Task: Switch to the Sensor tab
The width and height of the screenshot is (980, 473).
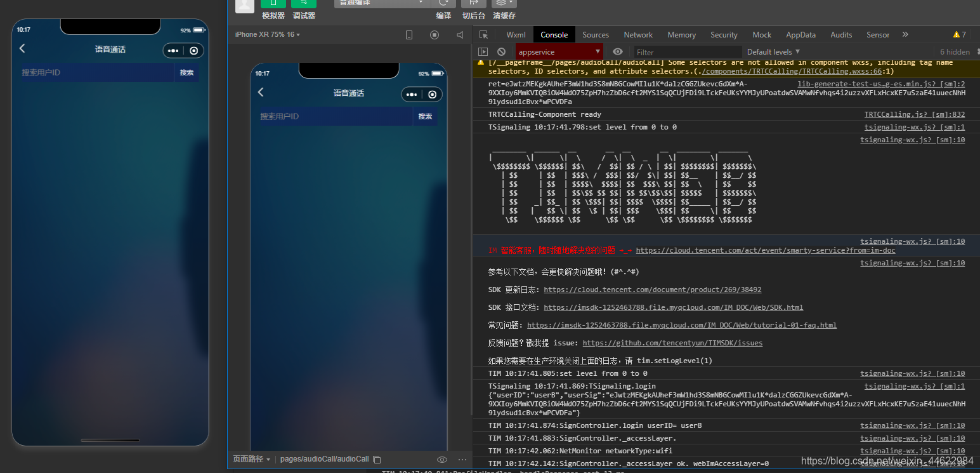Action: pos(878,35)
